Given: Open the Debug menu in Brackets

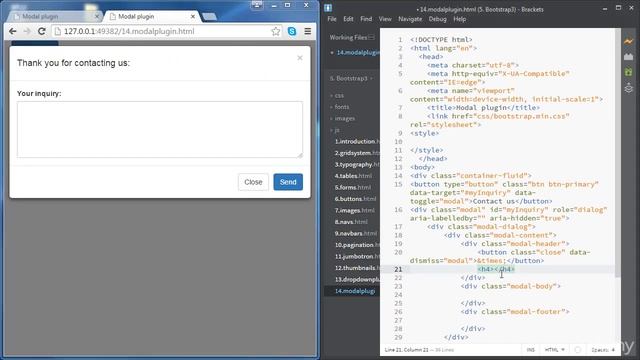Looking at the screenshot, I should 438,19.
